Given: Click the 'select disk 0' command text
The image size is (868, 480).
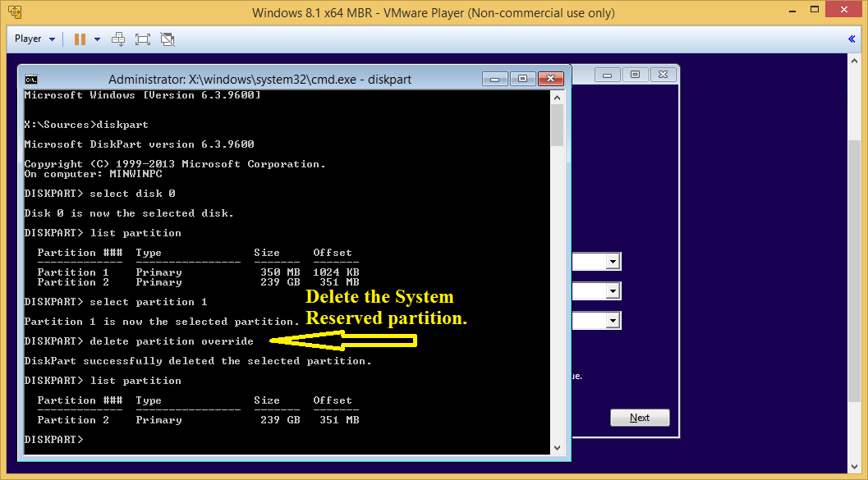Looking at the screenshot, I should coord(132,194).
